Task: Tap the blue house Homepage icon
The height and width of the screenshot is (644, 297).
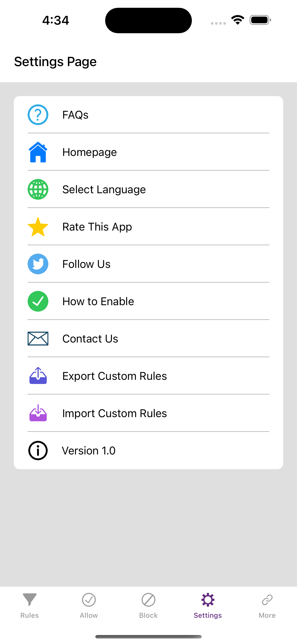Action: (38, 152)
